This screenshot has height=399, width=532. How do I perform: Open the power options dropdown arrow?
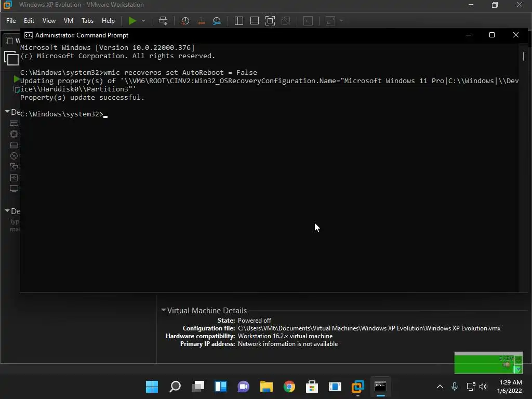click(143, 21)
